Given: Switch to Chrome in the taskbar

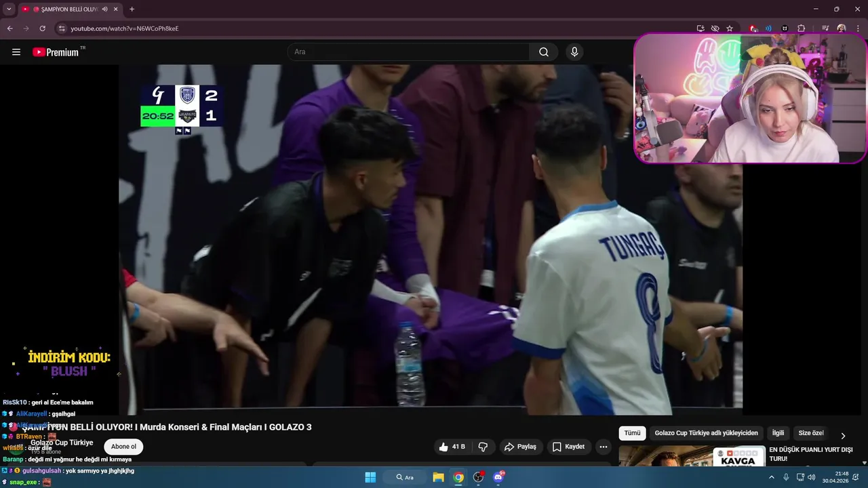Looking at the screenshot, I should [x=458, y=477].
